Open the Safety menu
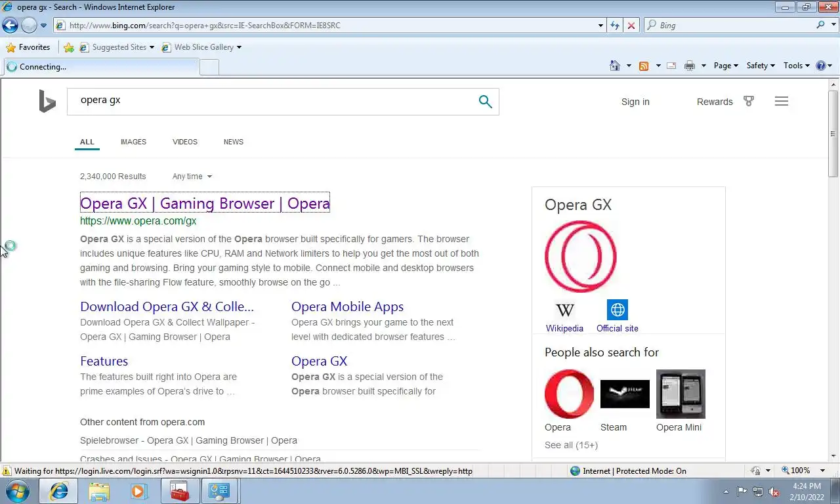 (761, 66)
